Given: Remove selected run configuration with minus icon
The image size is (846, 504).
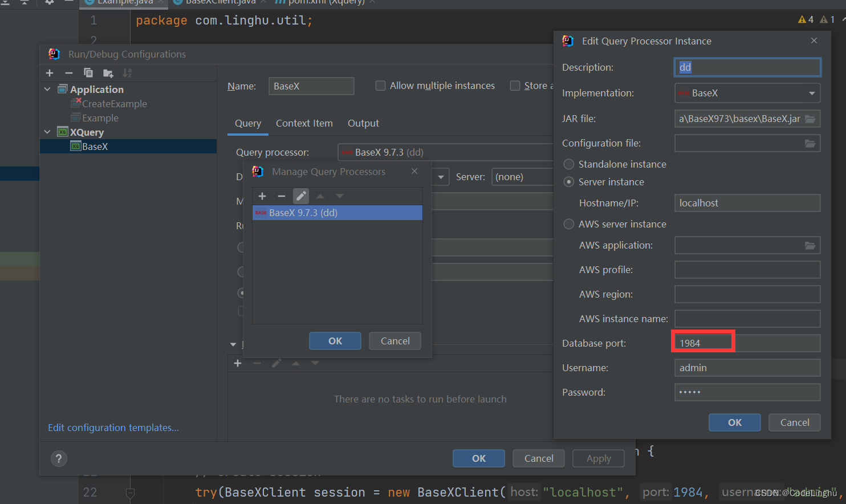Looking at the screenshot, I should [x=69, y=73].
